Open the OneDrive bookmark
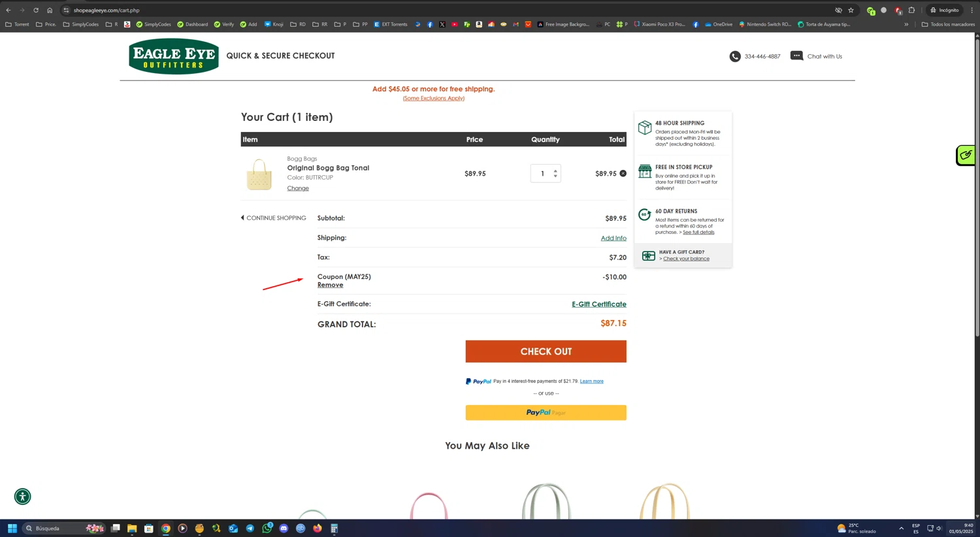This screenshot has height=537, width=980. click(x=718, y=24)
